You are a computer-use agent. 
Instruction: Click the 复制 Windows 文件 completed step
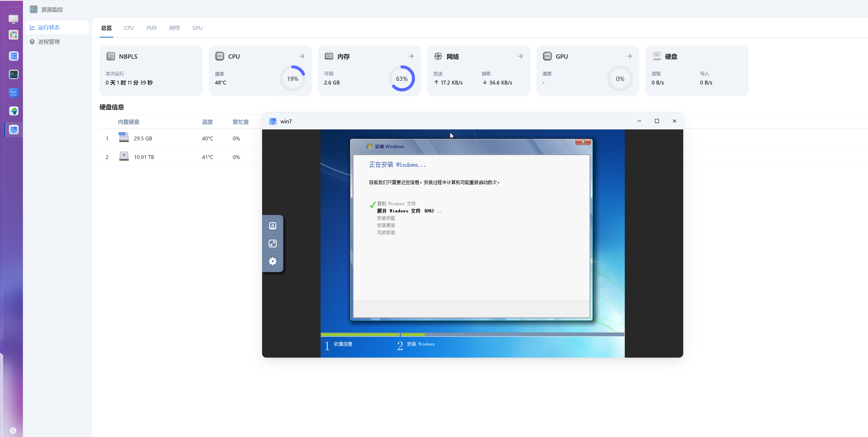pos(396,203)
